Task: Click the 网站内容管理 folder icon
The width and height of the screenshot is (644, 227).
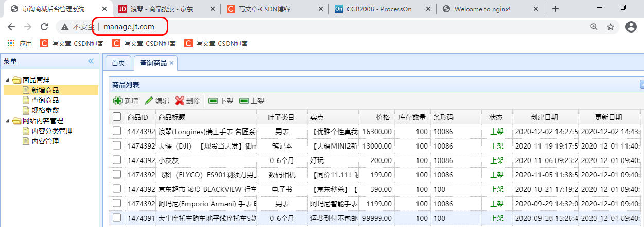Action: pyautogui.click(x=16, y=121)
